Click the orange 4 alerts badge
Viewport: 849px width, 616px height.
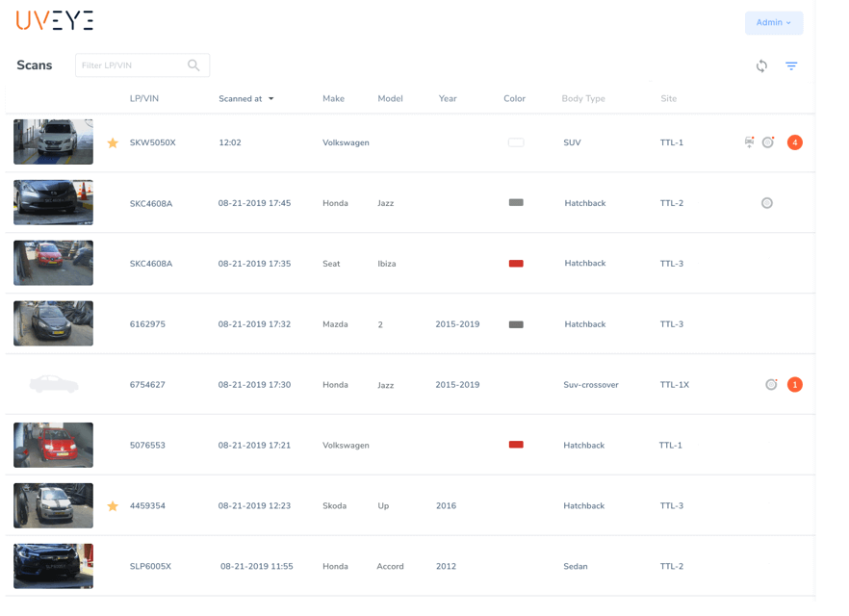[795, 142]
